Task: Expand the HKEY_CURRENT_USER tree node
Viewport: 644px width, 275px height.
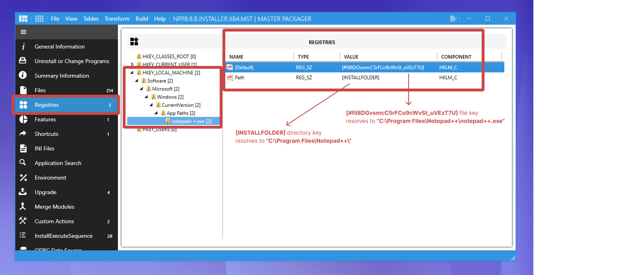Action: click(x=132, y=64)
